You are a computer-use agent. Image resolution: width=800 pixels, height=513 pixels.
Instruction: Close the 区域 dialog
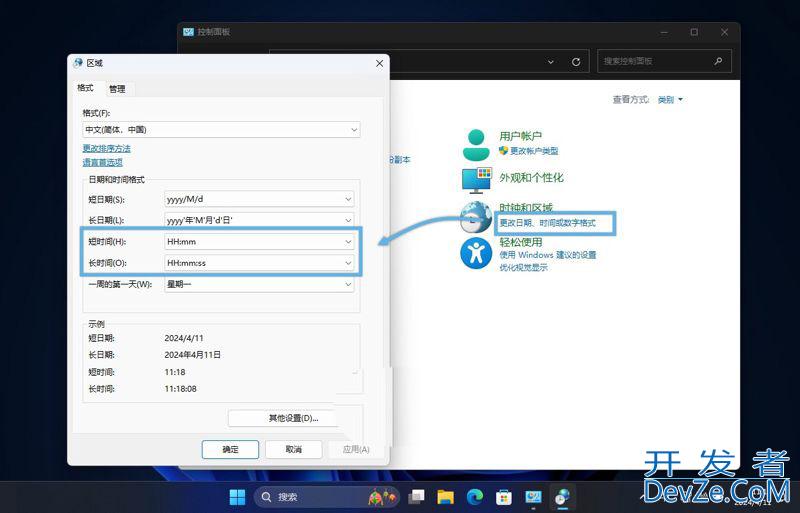(x=379, y=63)
